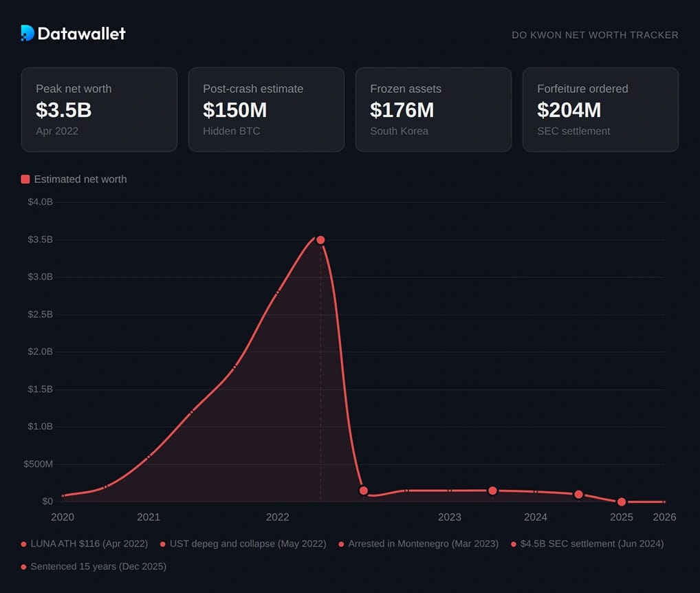The height and width of the screenshot is (593, 700).
Task: Click Sentenced 15 years event label
Action: [x=98, y=566]
